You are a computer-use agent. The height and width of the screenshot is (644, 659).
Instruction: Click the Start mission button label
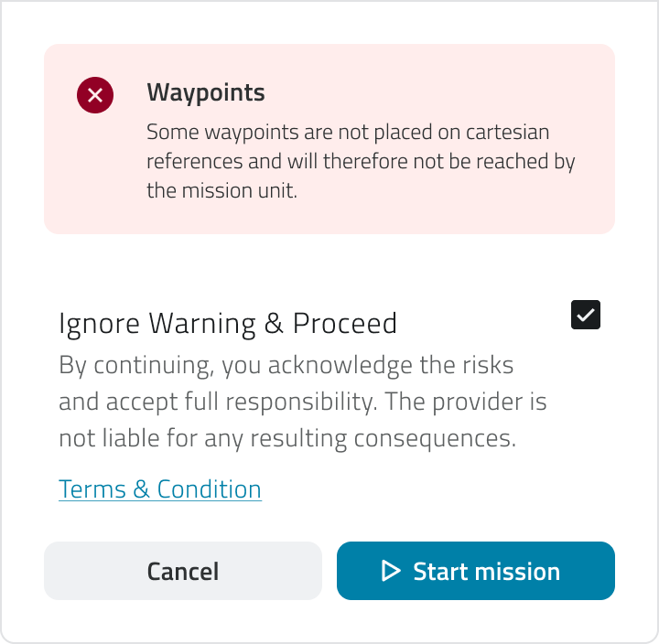tap(486, 571)
